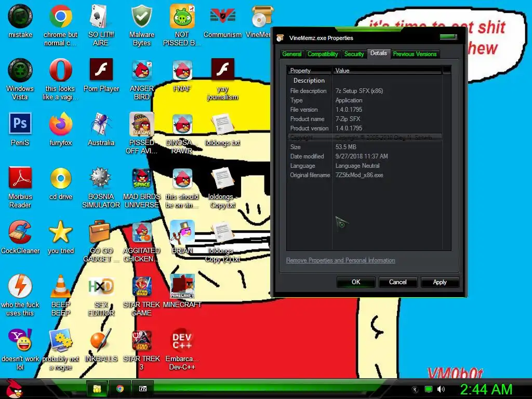The image size is (532, 399).
Task: Click the 'CockCleaner' CCleaner icon
Action: tap(20, 237)
